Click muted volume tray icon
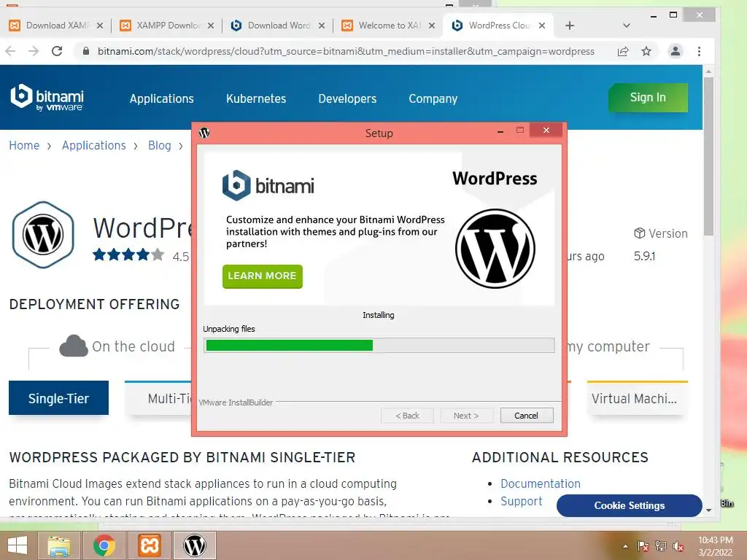Image resolution: width=747 pixels, height=560 pixels. pyautogui.click(x=678, y=546)
